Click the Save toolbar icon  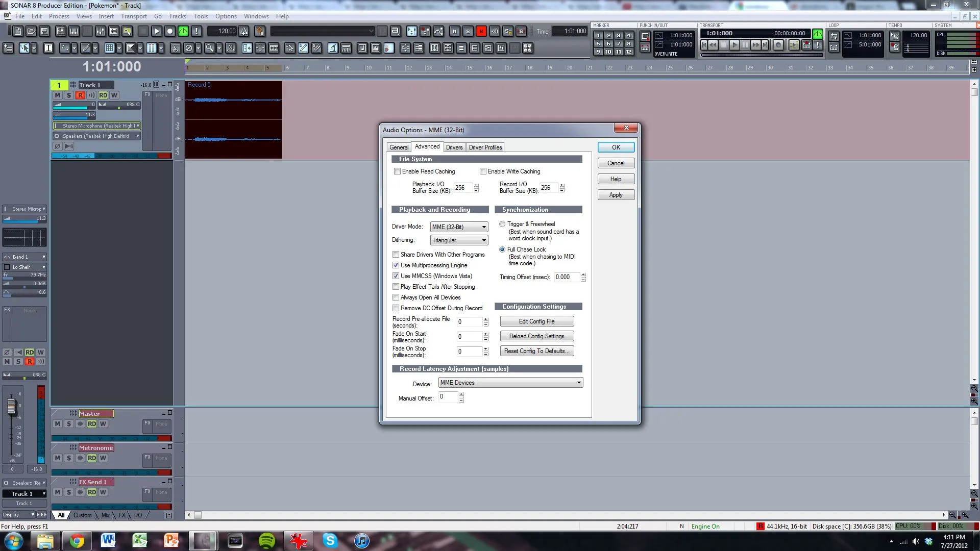[44, 32]
